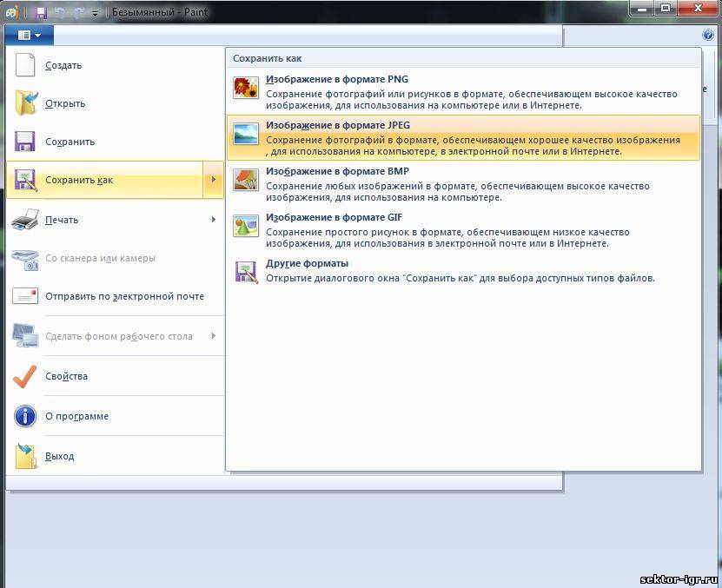Save as Изображение в формате PNG
The height and width of the screenshot is (588, 722).
[464, 91]
